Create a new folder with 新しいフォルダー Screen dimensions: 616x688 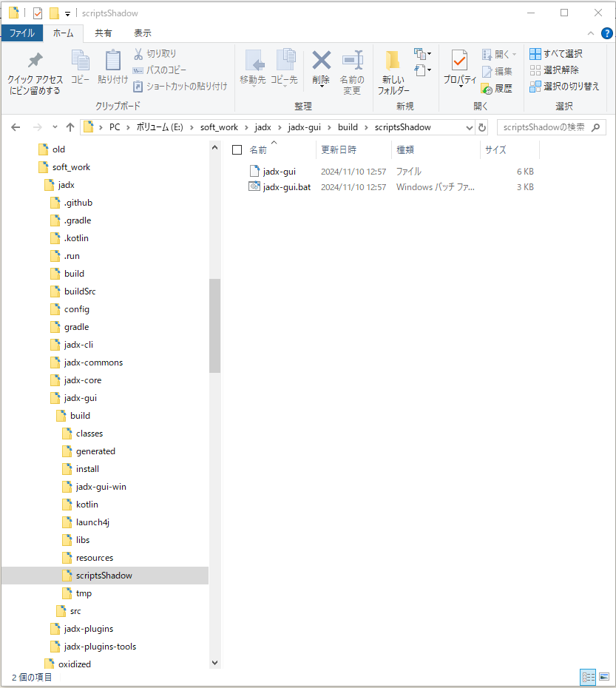[393, 72]
